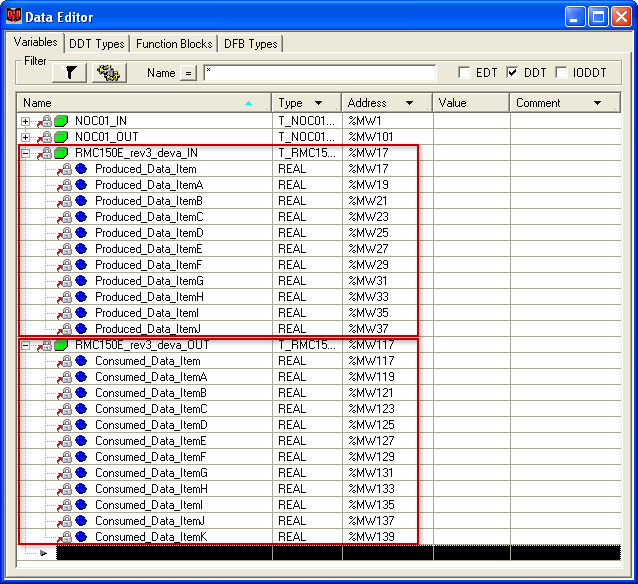Switch to the Function Blocks tab
638x584 pixels.
click(x=174, y=44)
